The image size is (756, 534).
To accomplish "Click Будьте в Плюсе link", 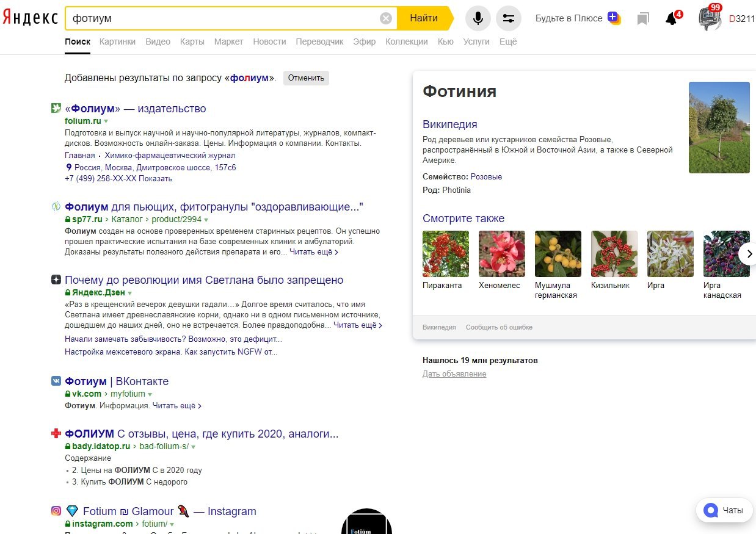I will [x=569, y=18].
